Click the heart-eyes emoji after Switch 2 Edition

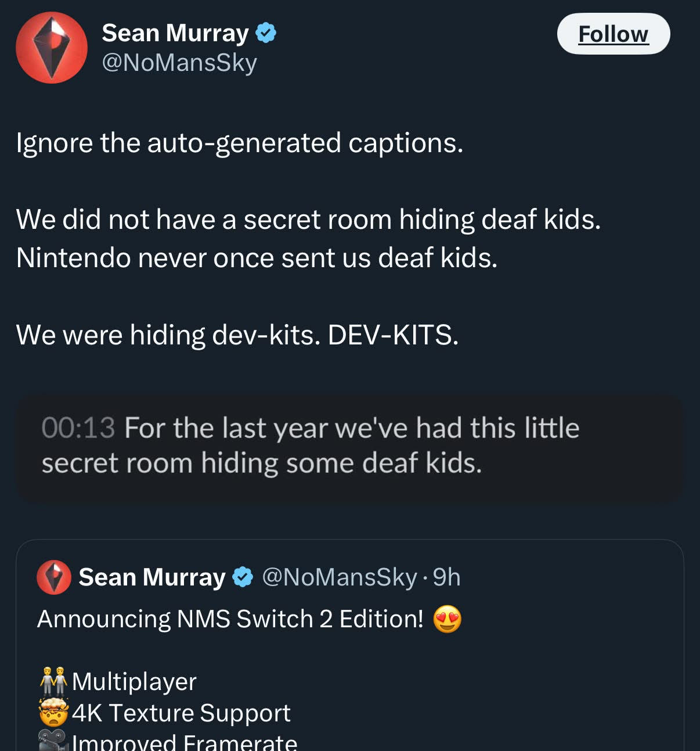pos(447,619)
